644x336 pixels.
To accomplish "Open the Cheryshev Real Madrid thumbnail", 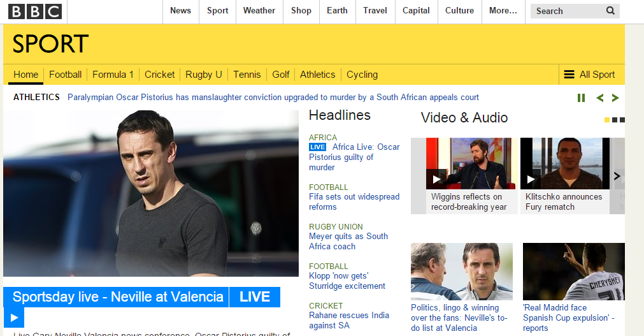I will pos(574,272).
